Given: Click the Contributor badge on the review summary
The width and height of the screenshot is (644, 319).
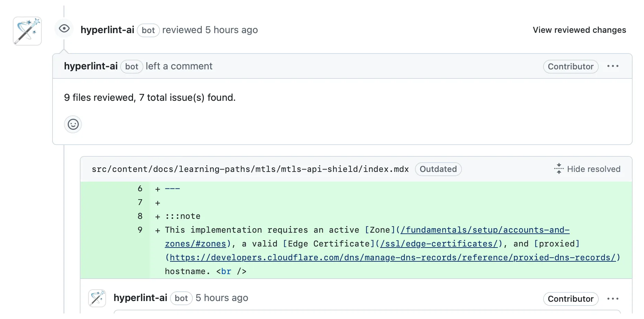Looking at the screenshot, I should coord(570,66).
